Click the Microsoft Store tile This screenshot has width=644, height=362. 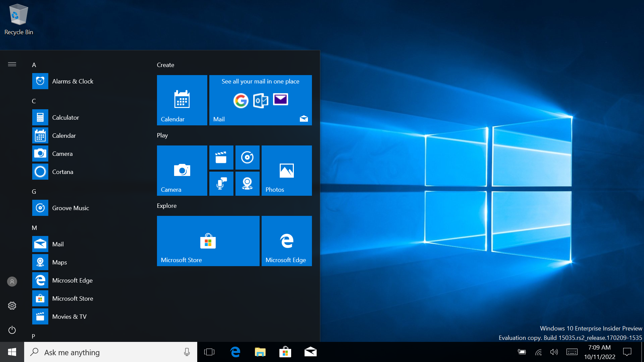(208, 241)
